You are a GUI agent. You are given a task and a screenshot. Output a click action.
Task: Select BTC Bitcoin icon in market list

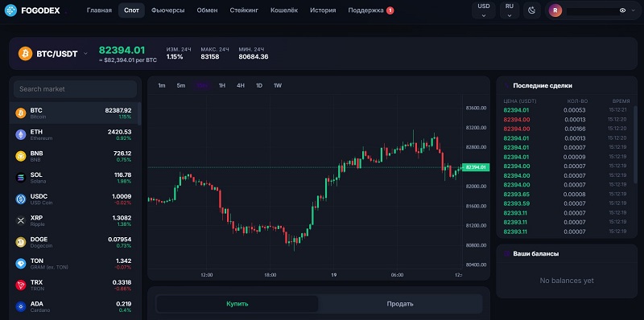(21, 113)
